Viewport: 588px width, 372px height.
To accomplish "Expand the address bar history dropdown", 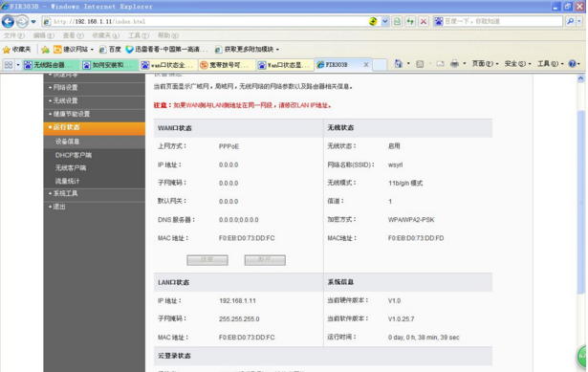I will tap(384, 21).
